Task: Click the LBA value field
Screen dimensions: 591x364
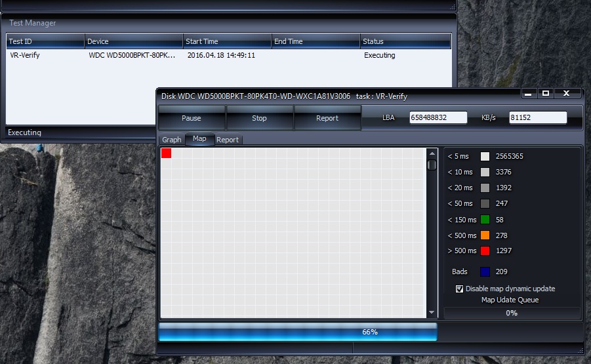Action: [x=438, y=117]
